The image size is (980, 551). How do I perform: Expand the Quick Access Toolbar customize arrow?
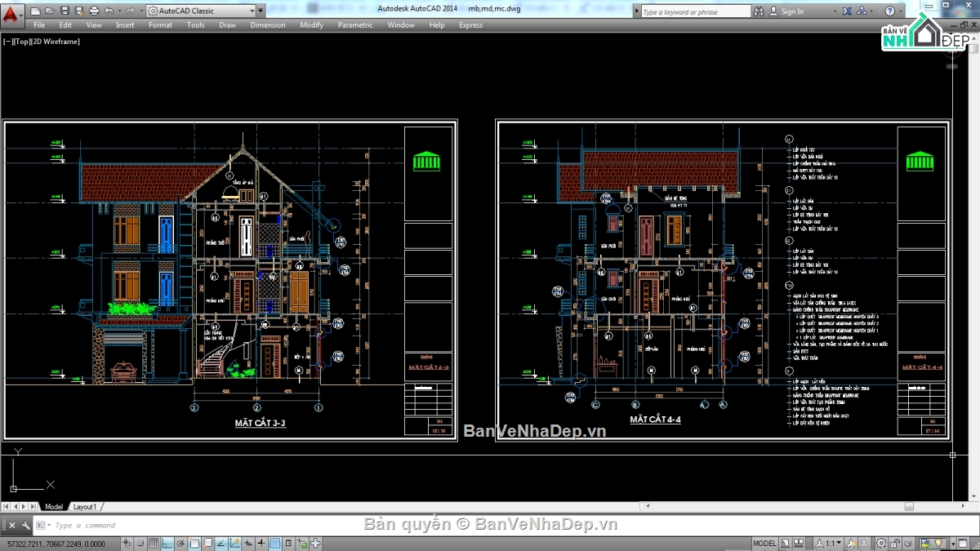[261, 11]
